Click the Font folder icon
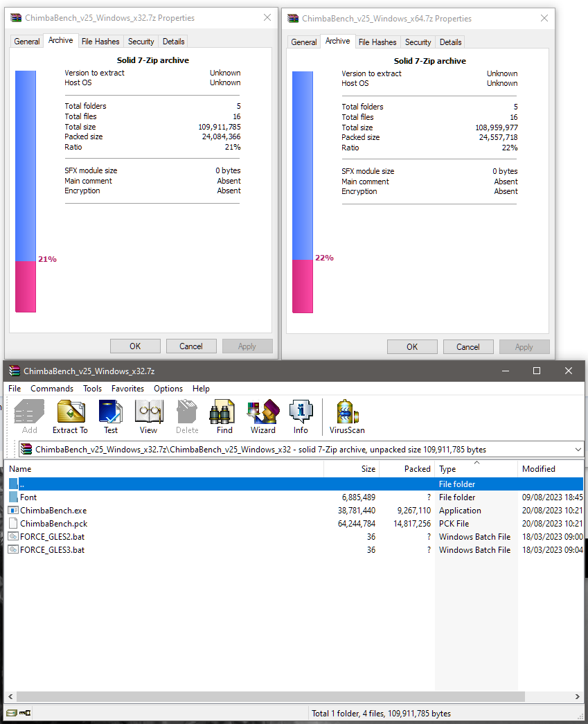 13,497
